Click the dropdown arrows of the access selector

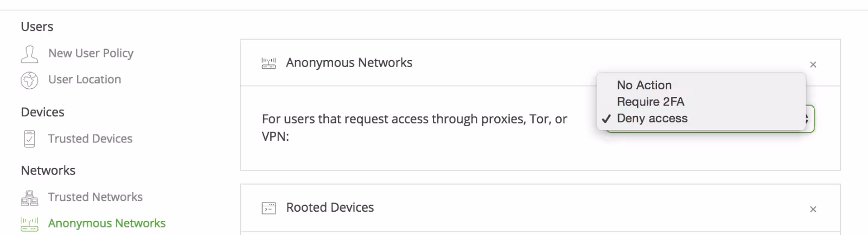[808, 119]
